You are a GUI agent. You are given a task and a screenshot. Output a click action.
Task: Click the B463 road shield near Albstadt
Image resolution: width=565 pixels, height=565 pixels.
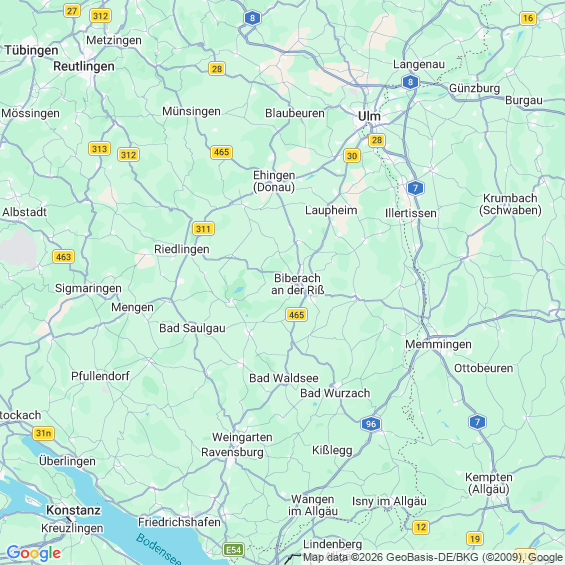(63, 257)
